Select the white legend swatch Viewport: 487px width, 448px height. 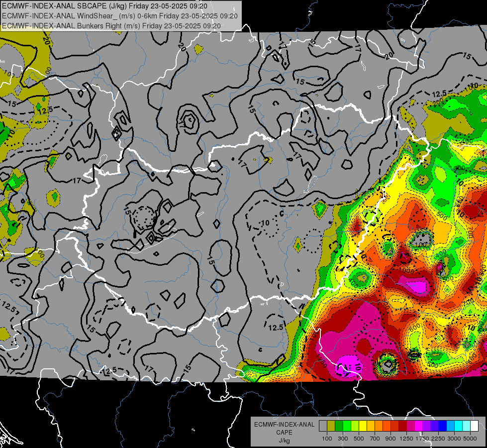click(474, 426)
